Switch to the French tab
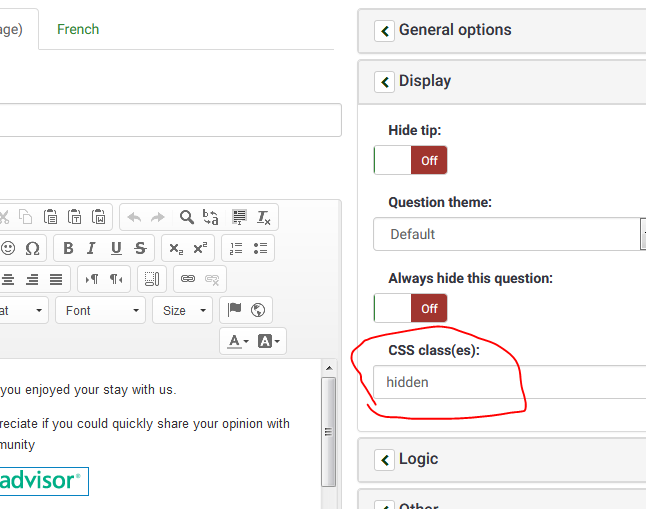The image size is (646, 509). click(x=78, y=29)
